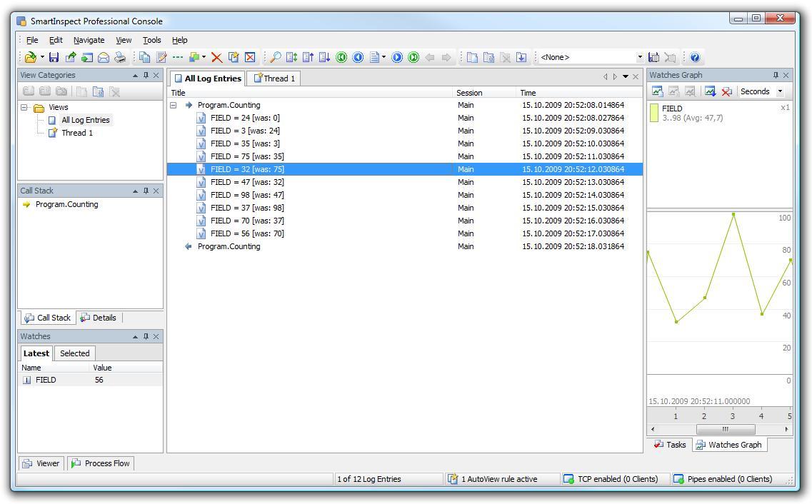Image resolution: width=812 pixels, height=504 pixels.
Task: Click the right arrow of graph horizontal scrollbar
Action: [x=786, y=430]
